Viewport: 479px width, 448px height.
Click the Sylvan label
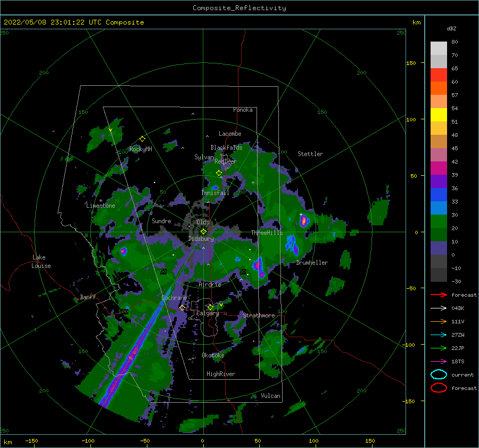204,157
